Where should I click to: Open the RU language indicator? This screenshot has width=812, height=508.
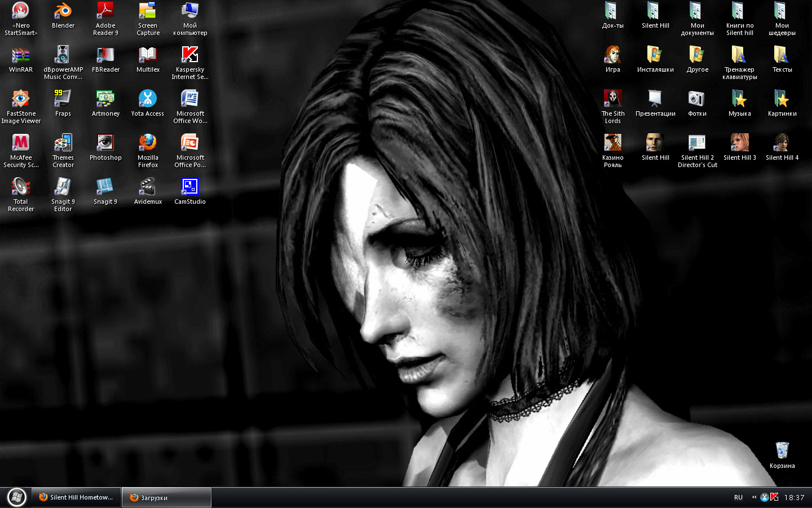point(738,497)
